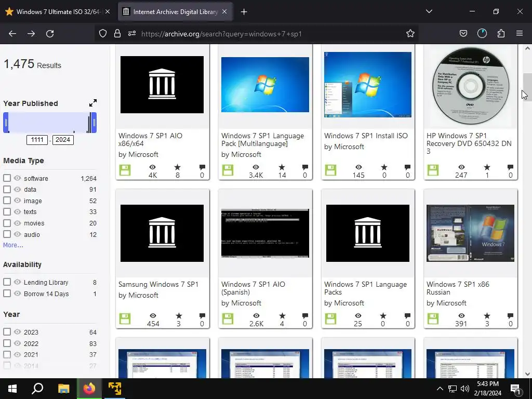
Task: Check the data media type filter
Action: [7, 189]
